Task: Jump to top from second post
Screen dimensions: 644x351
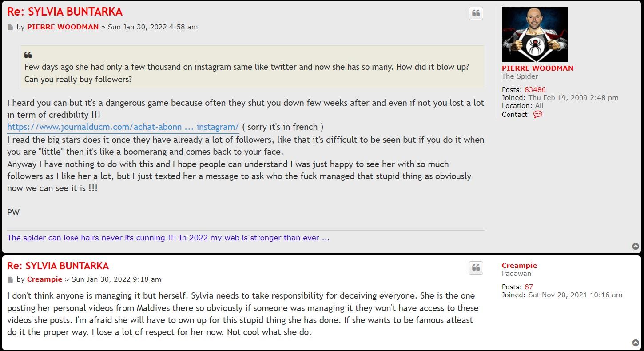Action: click(636, 343)
